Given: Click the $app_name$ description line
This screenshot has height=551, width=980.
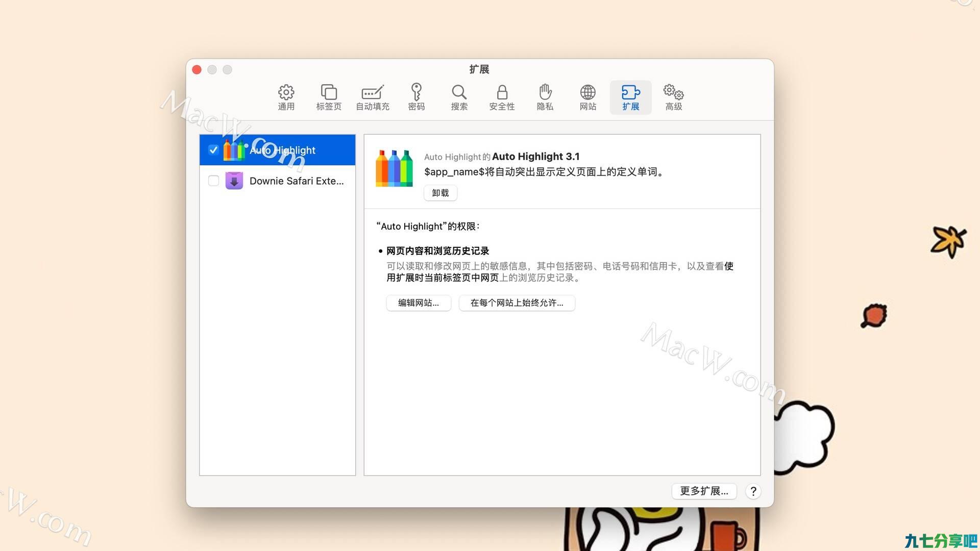Looking at the screenshot, I should (545, 172).
